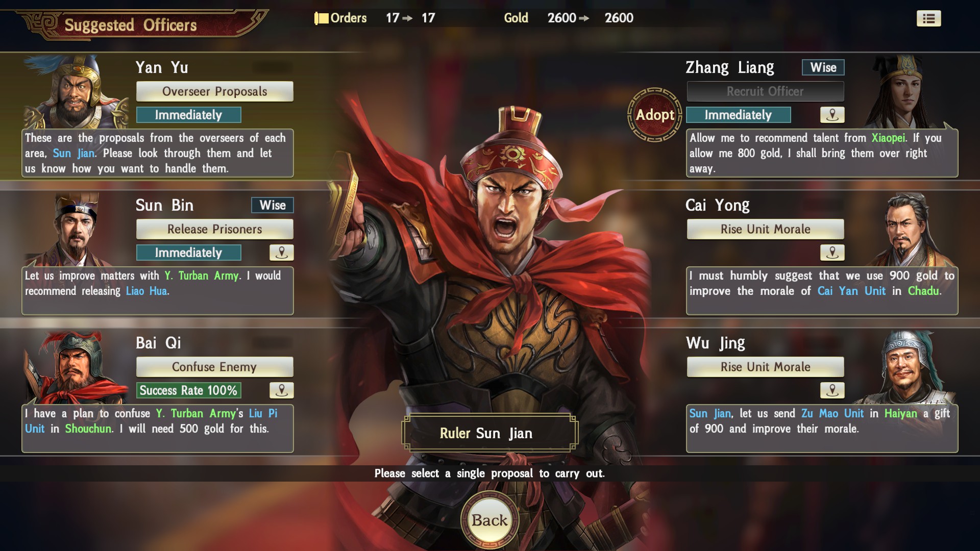980x551 pixels.
Task: Click the Orders flag icon
Action: coord(321,18)
